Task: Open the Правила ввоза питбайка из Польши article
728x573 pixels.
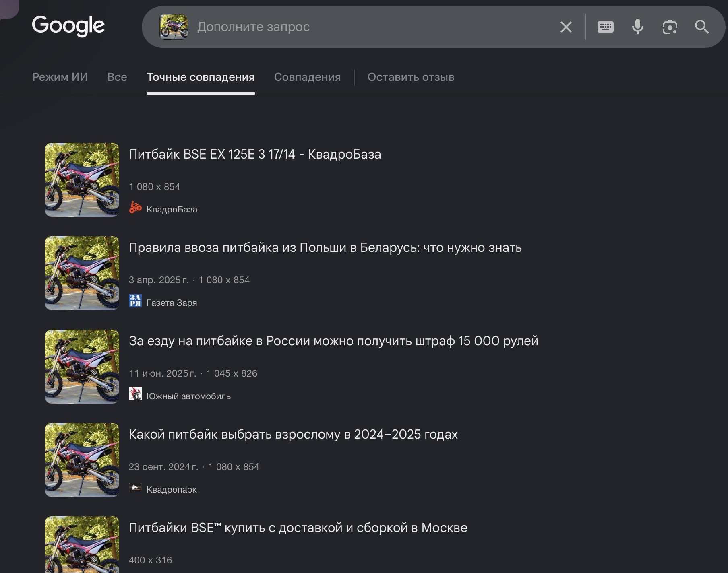Action: (325, 247)
